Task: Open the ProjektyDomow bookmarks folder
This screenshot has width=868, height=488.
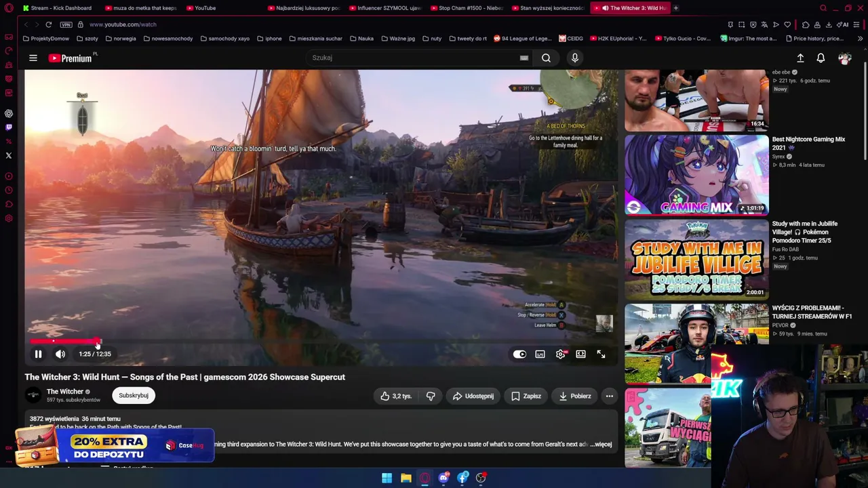Action: pyautogui.click(x=46, y=39)
